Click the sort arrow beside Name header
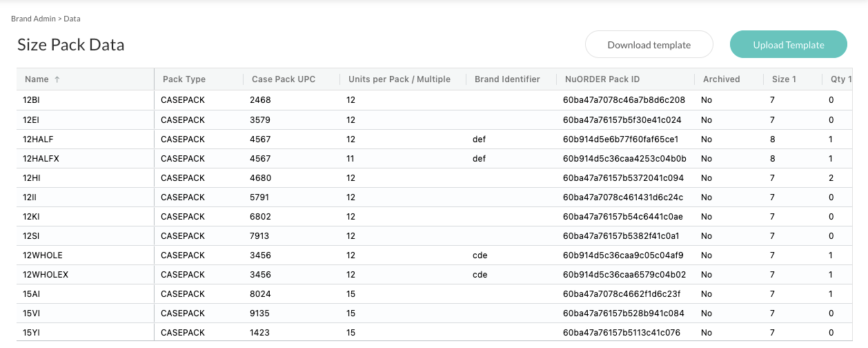The height and width of the screenshot is (348, 868). click(x=57, y=79)
